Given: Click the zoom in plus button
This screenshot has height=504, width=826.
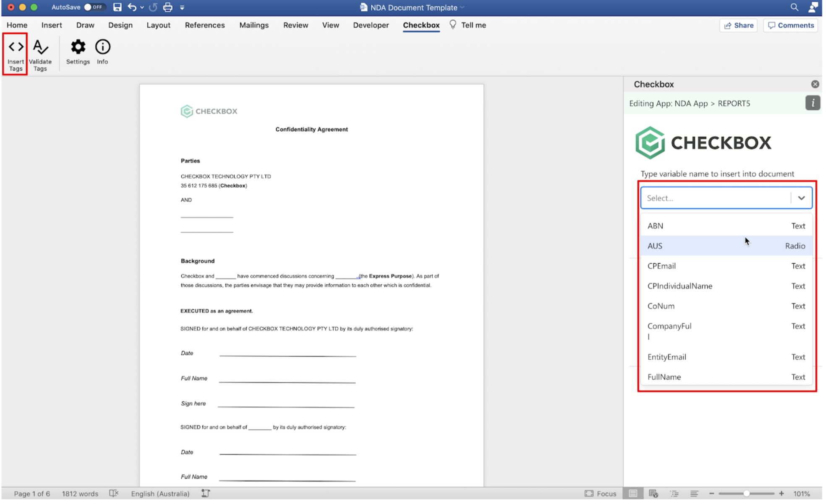Looking at the screenshot, I should [x=782, y=494].
